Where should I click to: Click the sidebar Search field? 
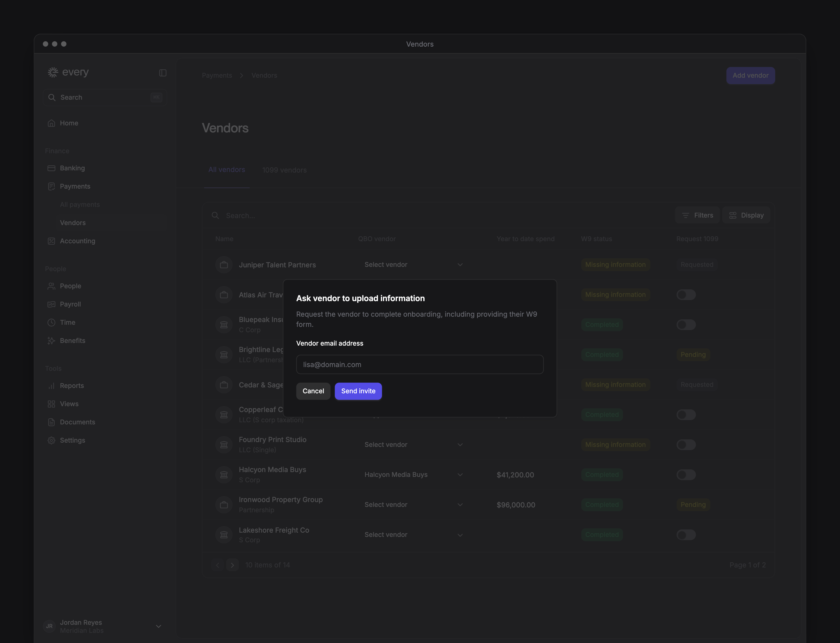point(105,98)
